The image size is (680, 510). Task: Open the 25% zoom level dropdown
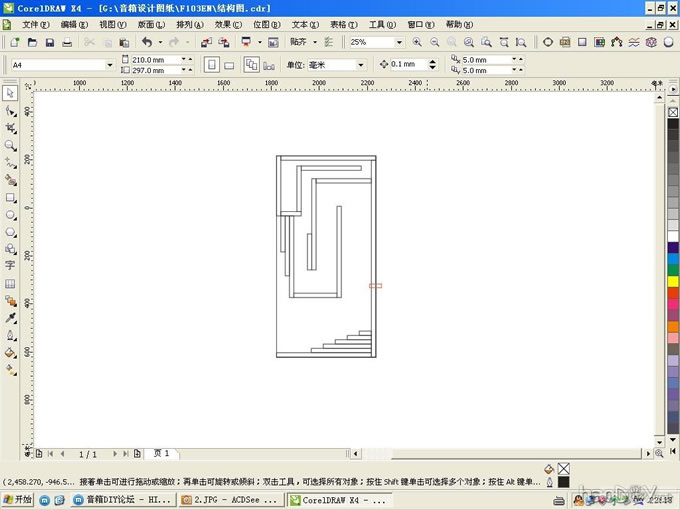[x=399, y=43]
